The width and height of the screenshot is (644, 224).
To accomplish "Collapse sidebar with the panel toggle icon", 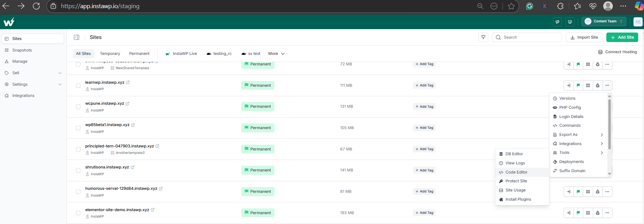I will click(x=77, y=37).
